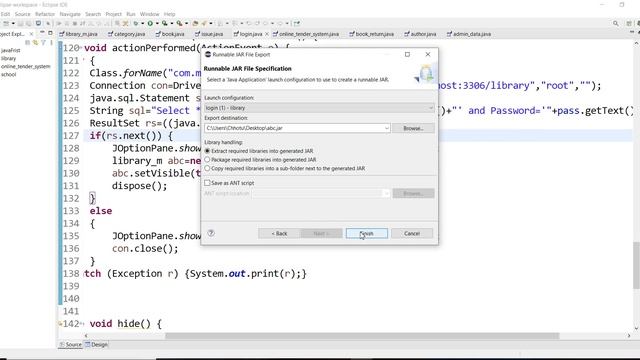
Task: Click the 'con.close();' code line
Action: (x=145, y=249)
